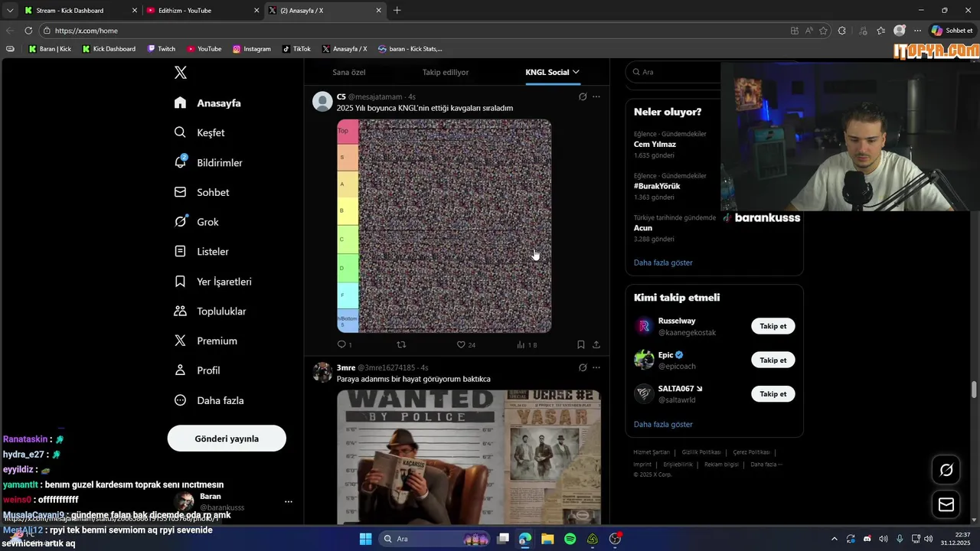Switch to the Takip ediliyor tab
The height and width of the screenshot is (551, 980).
(446, 72)
